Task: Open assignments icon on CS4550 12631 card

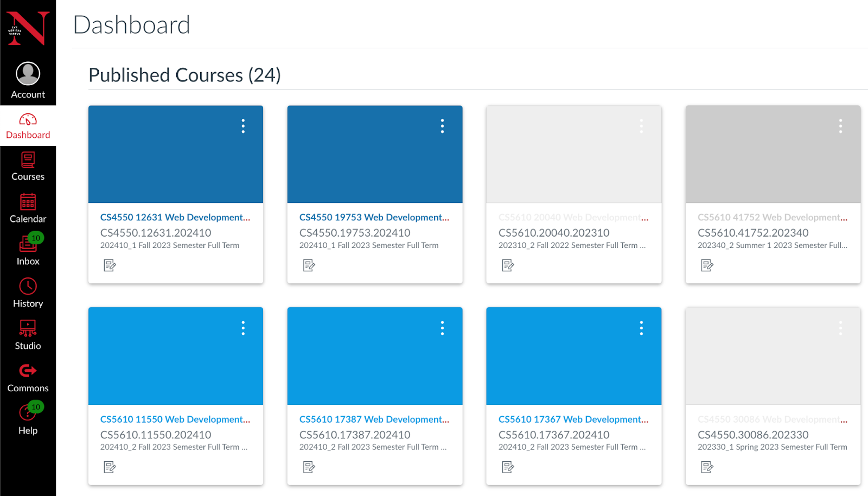Action: 110,265
